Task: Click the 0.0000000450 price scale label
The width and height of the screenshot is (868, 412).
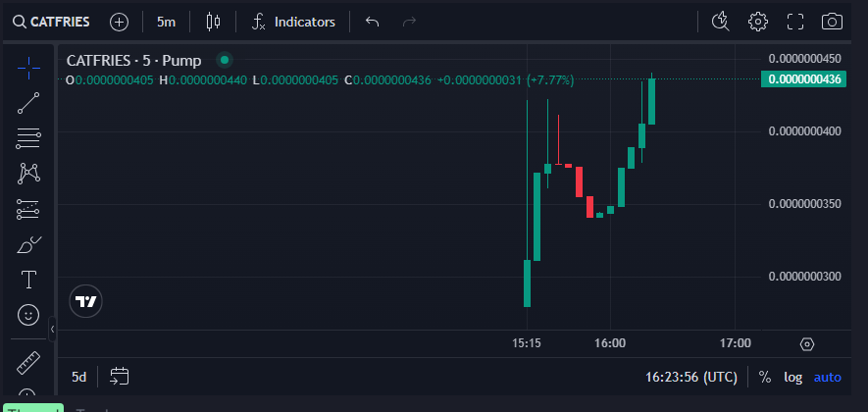Action: (804, 59)
